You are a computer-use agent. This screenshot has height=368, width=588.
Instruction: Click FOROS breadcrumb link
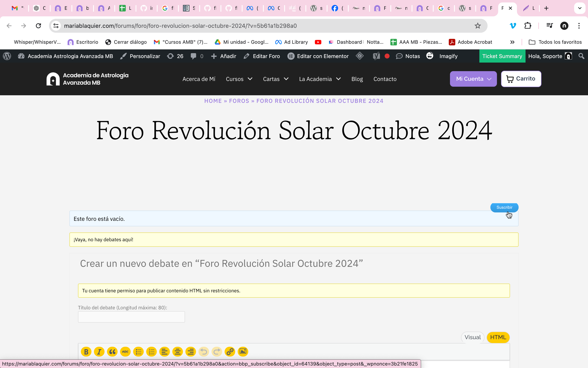coord(239,101)
